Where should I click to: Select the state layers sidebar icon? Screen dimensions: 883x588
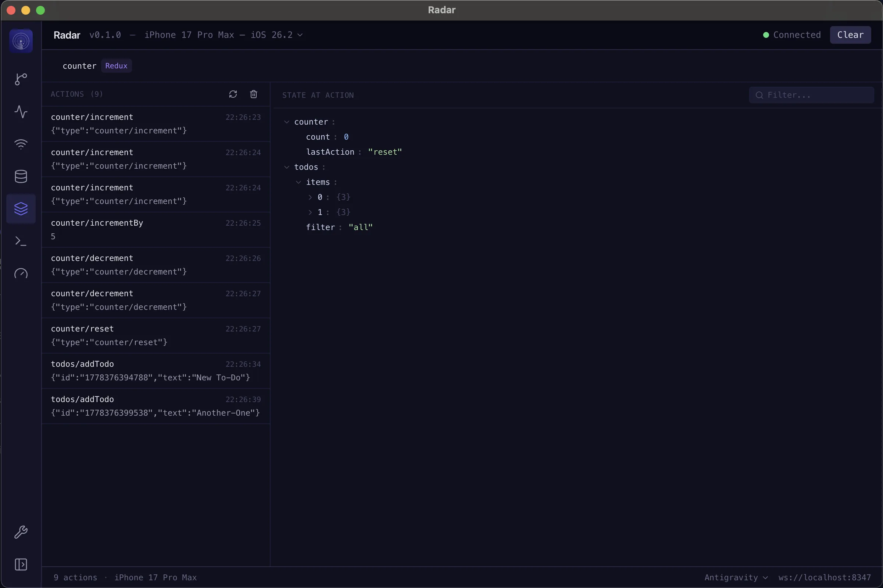(21, 209)
